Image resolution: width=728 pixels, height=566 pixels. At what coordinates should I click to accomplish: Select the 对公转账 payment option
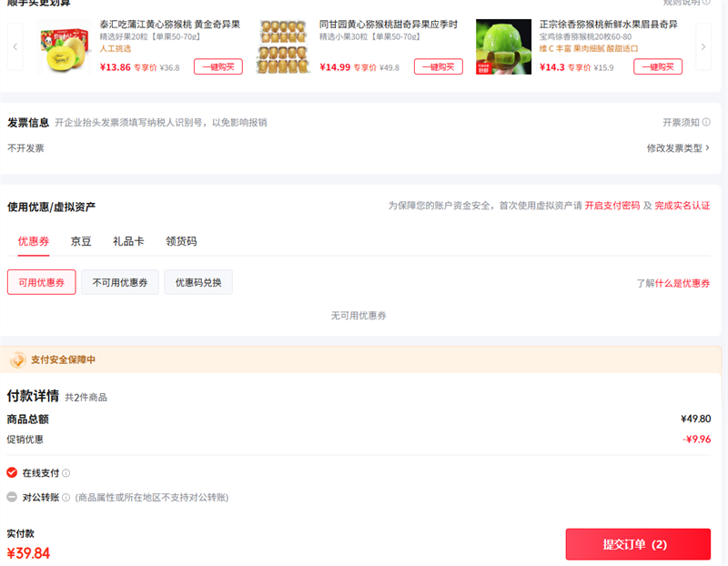click(x=12, y=498)
